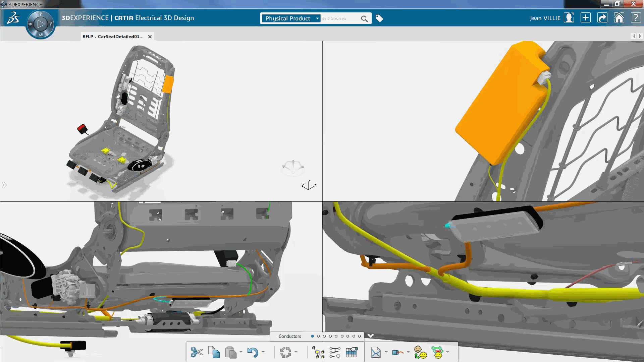Viewport: 644px width, 362px height.
Task: Click the Paste clipboard icon
Action: pyautogui.click(x=230, y=352)
